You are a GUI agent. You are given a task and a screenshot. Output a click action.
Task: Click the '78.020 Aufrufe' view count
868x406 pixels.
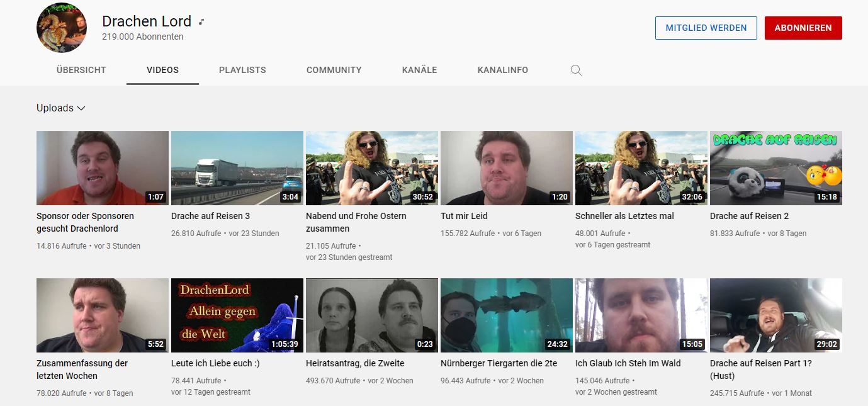tap(62, 393)
